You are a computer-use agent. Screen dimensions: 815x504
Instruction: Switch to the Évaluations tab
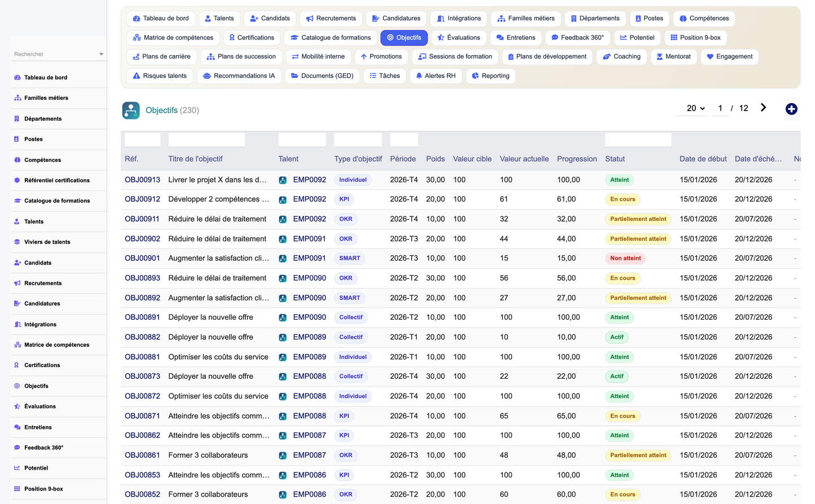(x=459, y=38)
